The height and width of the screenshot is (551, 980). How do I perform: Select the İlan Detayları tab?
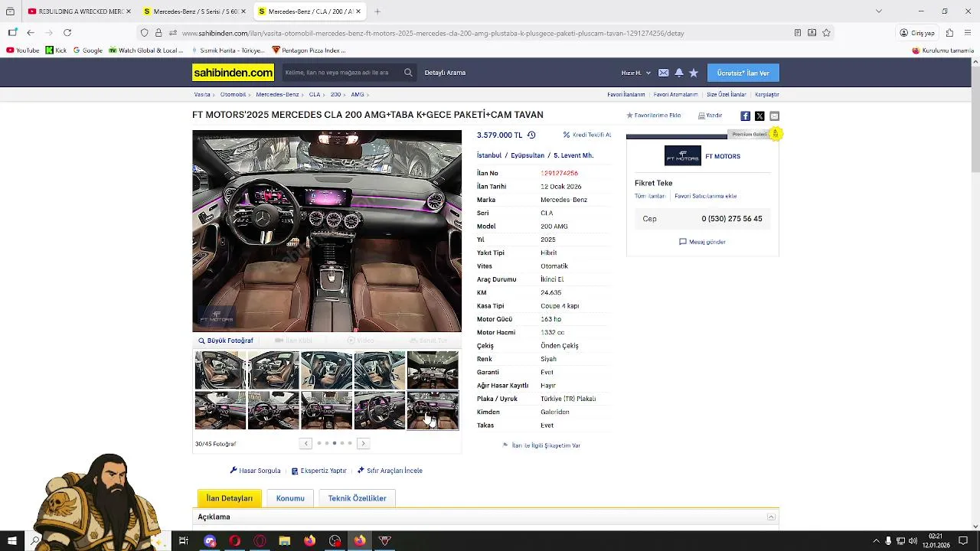pos(230,498)
